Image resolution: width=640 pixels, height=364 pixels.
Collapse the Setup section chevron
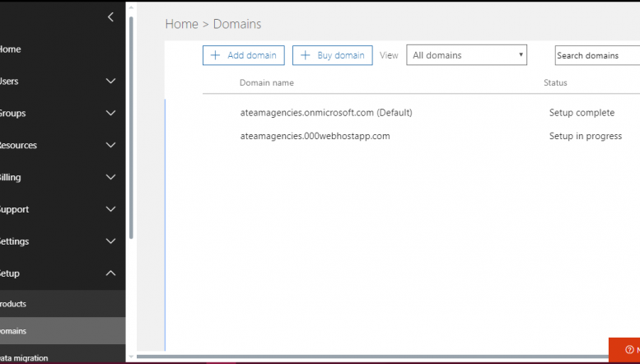(110, 273)
